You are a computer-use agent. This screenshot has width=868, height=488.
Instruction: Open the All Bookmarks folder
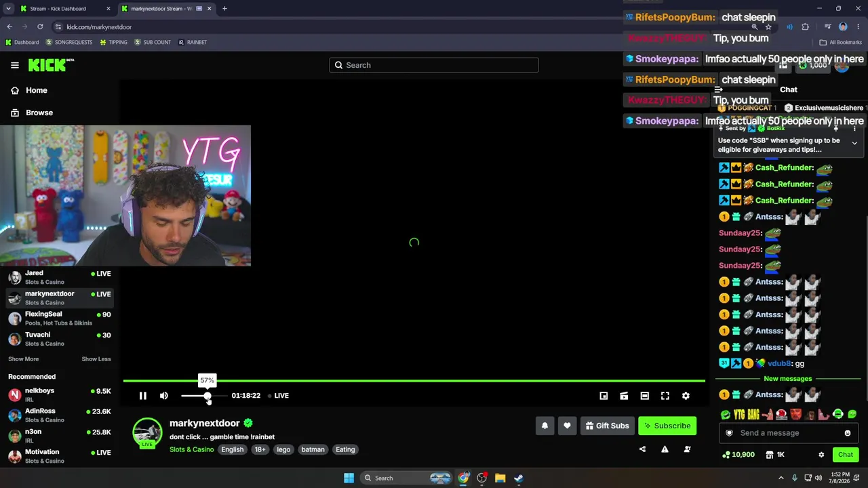841,42
